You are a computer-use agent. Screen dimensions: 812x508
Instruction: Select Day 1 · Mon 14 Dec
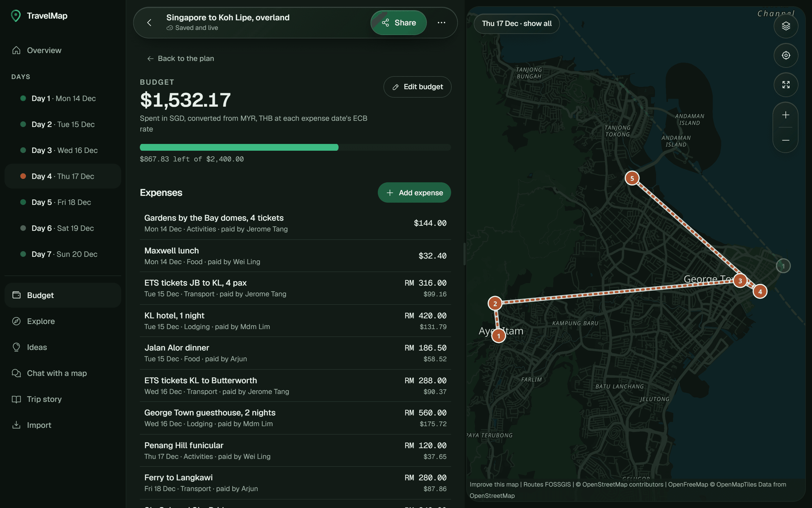click(x=63, y=98)
